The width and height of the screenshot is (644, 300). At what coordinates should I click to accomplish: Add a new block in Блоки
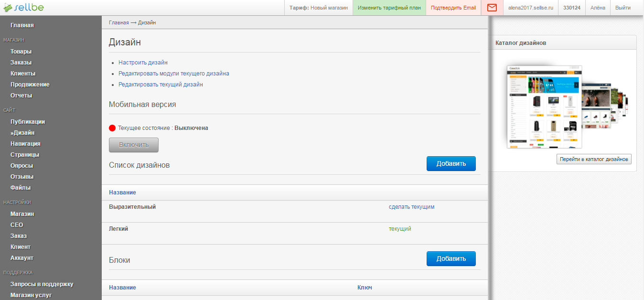tap(451, 258)
